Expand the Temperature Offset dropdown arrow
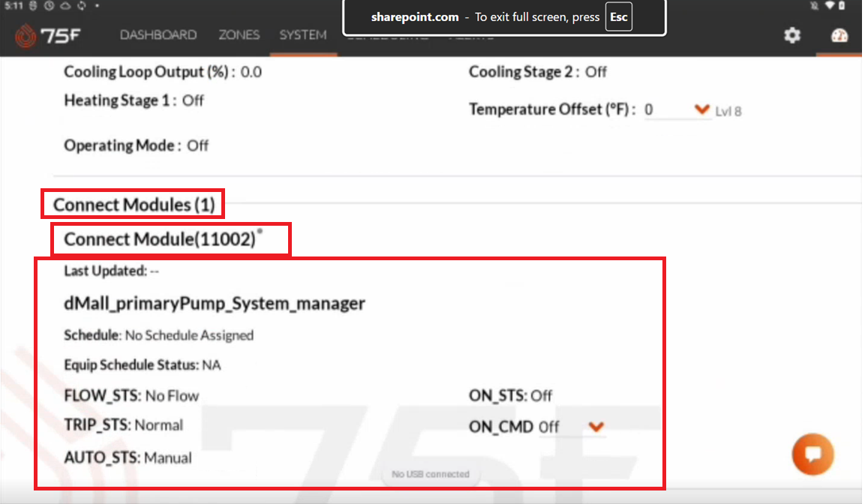 pos(701,109)
